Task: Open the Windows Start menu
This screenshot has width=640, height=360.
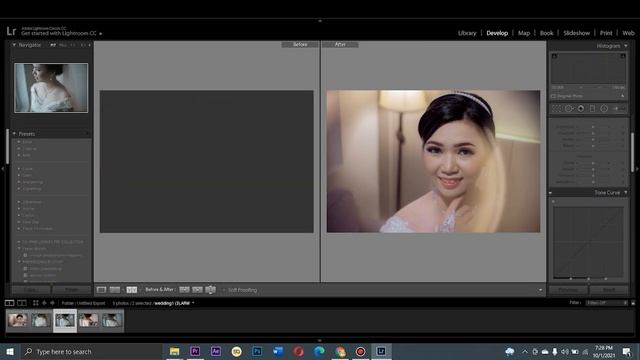Action: pos(10,351)
